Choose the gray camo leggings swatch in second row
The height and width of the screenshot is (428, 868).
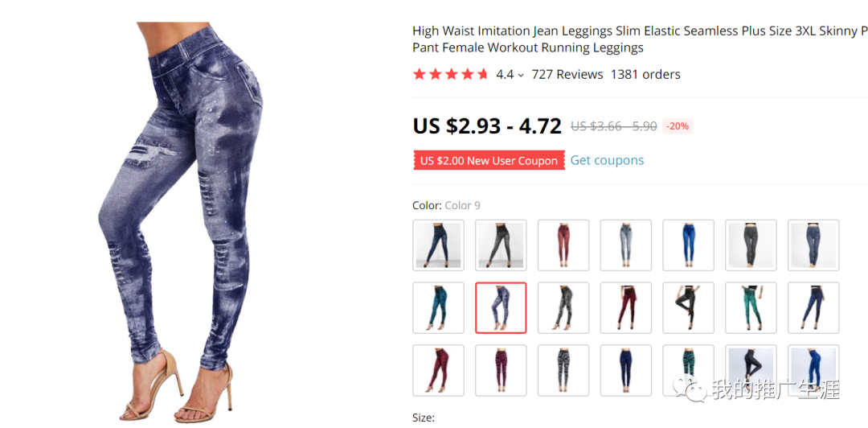563,307
